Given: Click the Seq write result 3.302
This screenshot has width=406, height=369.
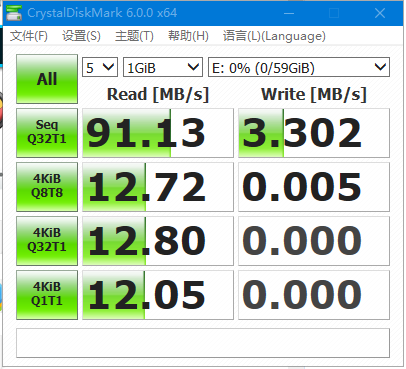Looking at the screenshot, I should (x=314, y=133).
